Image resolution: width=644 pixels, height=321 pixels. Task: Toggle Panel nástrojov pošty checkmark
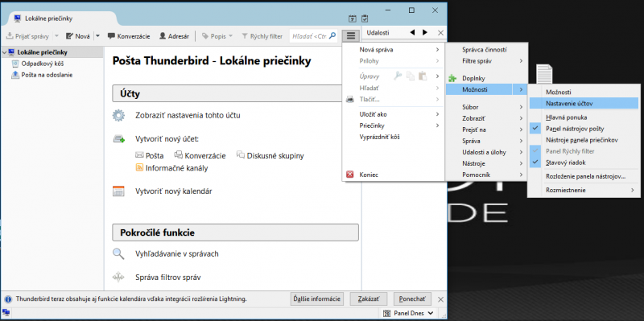pos(535,129)
